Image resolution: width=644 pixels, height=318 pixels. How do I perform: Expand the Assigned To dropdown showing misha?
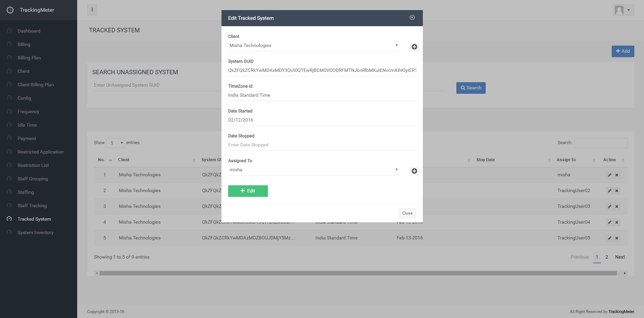coord(313,170)
